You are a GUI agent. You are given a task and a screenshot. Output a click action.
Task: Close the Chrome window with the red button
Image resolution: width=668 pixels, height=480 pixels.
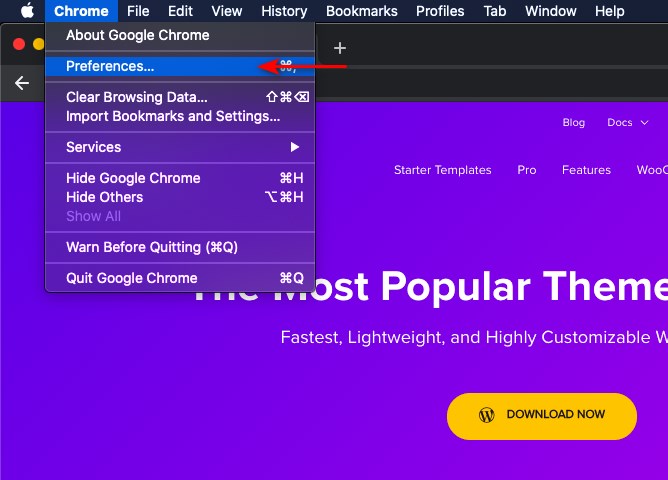[19, 44]
